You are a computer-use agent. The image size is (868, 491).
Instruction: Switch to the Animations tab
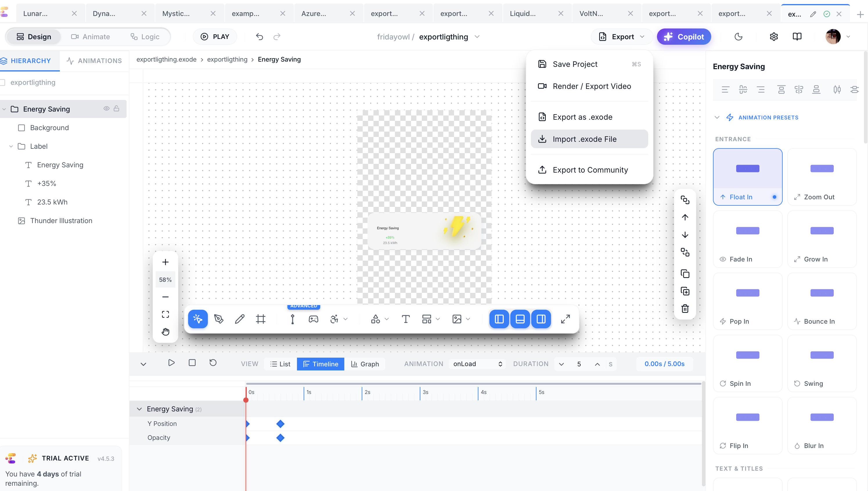point(94,61)
